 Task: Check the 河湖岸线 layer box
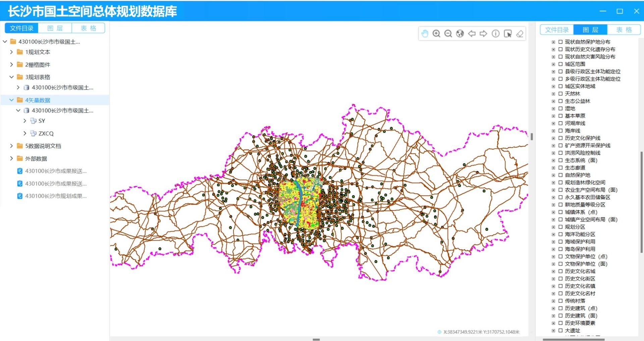560,123
